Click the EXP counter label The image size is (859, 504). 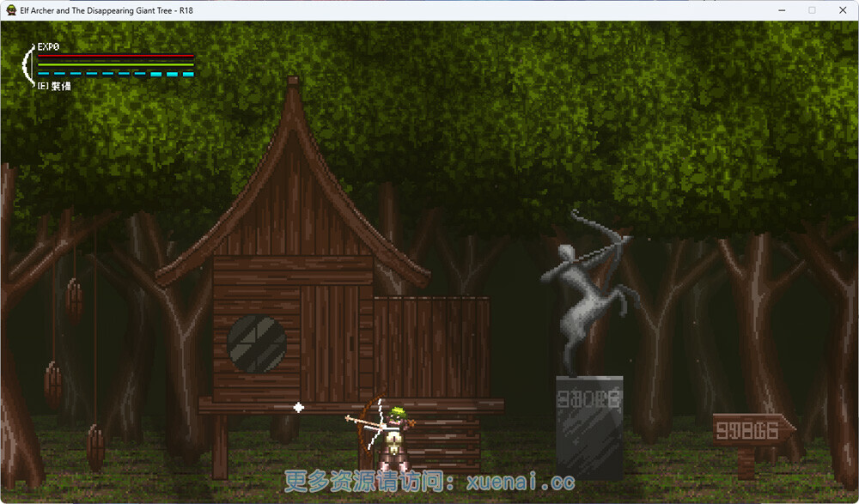click(48, 46)
